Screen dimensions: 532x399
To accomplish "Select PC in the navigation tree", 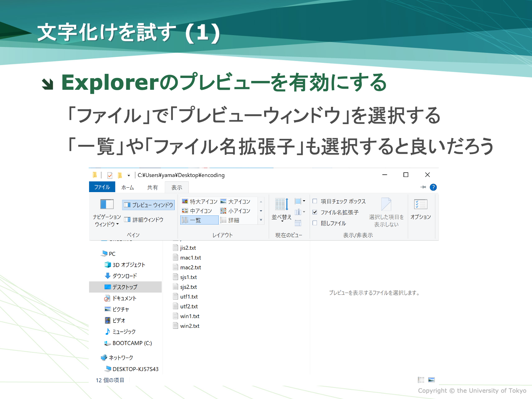I will tap(108, 254).
